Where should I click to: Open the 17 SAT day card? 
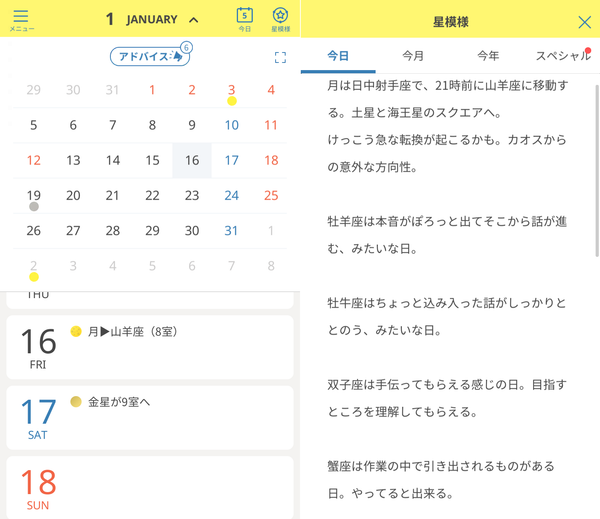[150, 418]
